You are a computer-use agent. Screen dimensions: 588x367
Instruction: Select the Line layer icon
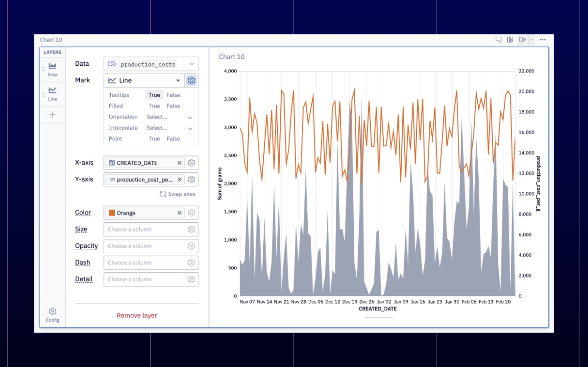52,90
